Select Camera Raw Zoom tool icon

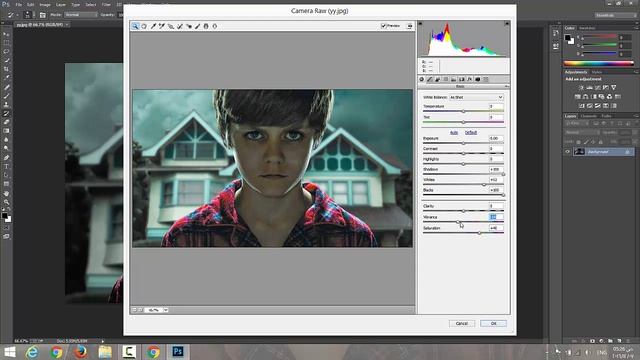[135, 26]
